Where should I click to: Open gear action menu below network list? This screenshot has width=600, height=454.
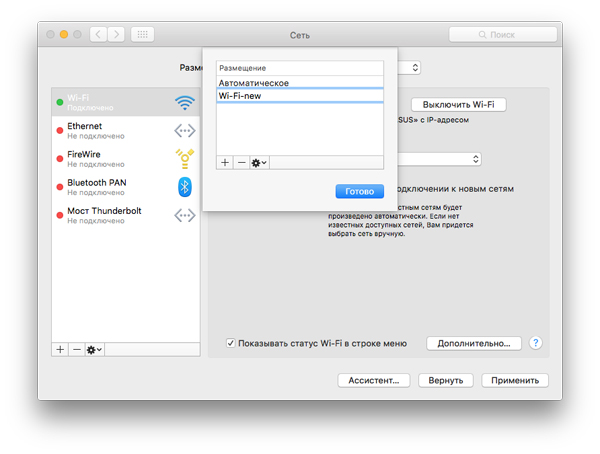[x=95, y=349]
